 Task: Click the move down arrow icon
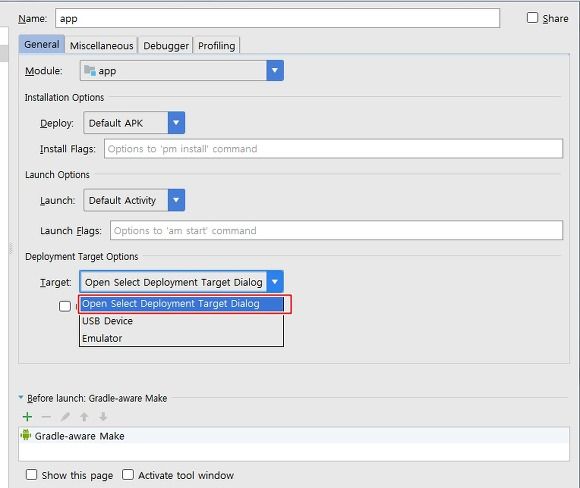point(103,417)
